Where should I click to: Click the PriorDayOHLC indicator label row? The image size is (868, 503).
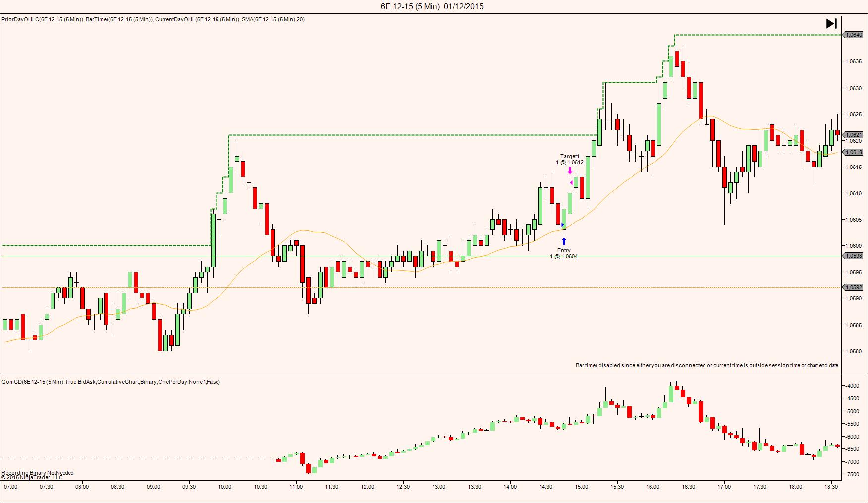[x=153, y=19]
